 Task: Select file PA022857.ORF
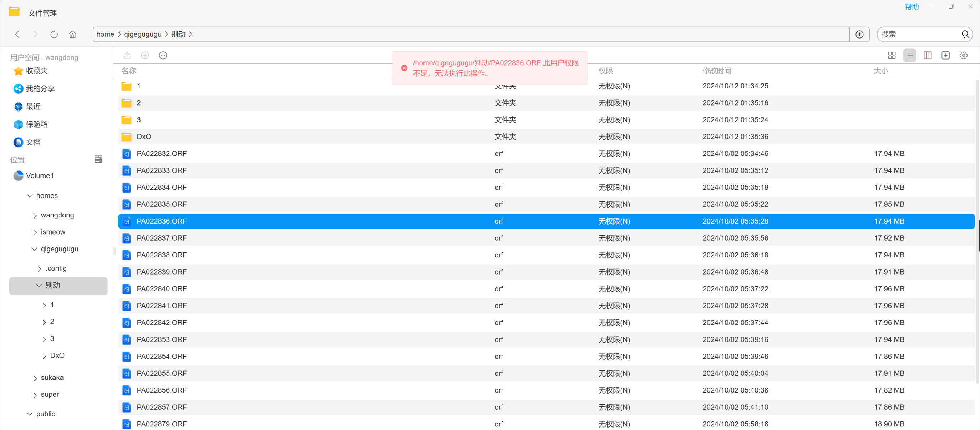(x=546, y=407)
